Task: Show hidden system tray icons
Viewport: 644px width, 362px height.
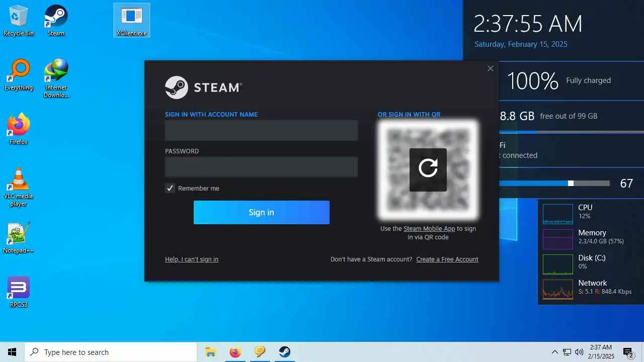Action: (555, 352)
